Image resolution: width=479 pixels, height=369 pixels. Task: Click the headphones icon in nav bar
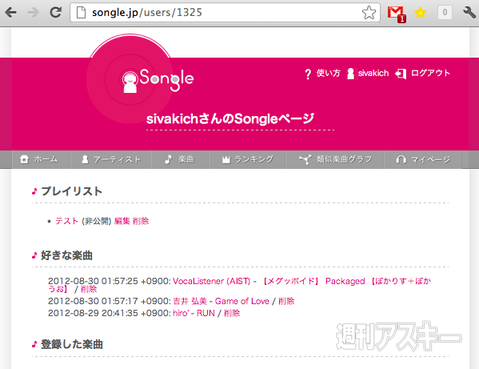pos(401,160)
